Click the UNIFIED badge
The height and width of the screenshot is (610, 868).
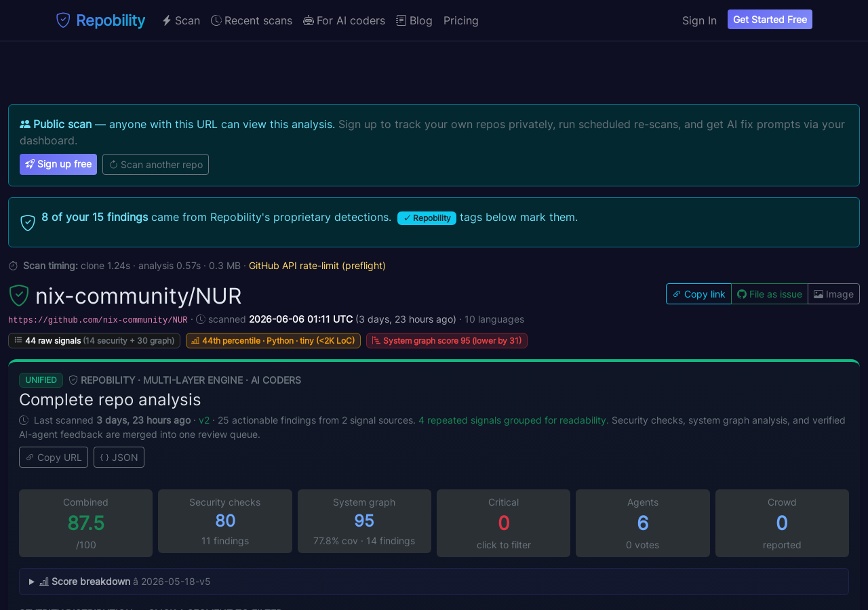[x=41, y=380]
